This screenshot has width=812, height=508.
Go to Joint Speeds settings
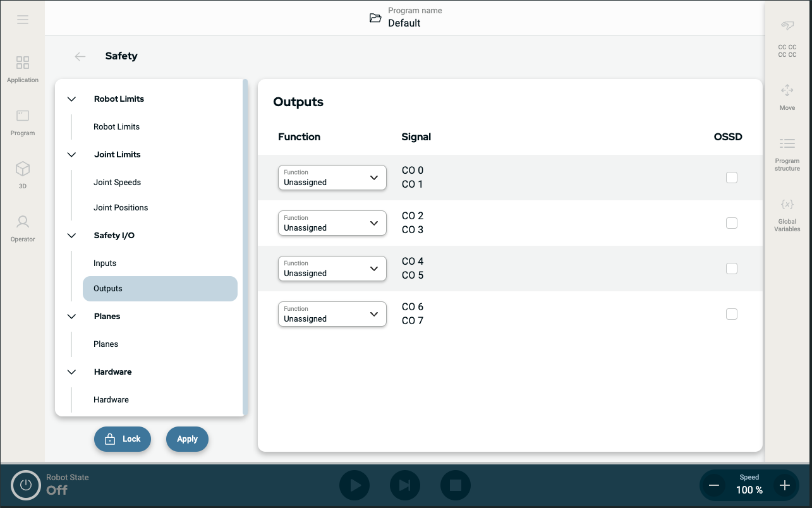[x=117, y=183]
